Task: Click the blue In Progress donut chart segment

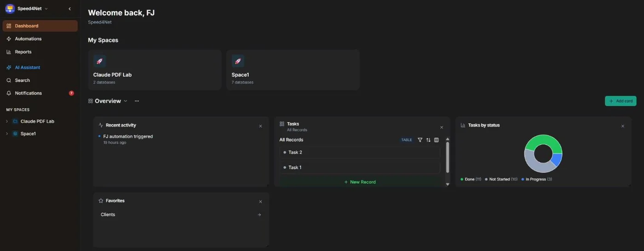Action: (x=557, y=160)
